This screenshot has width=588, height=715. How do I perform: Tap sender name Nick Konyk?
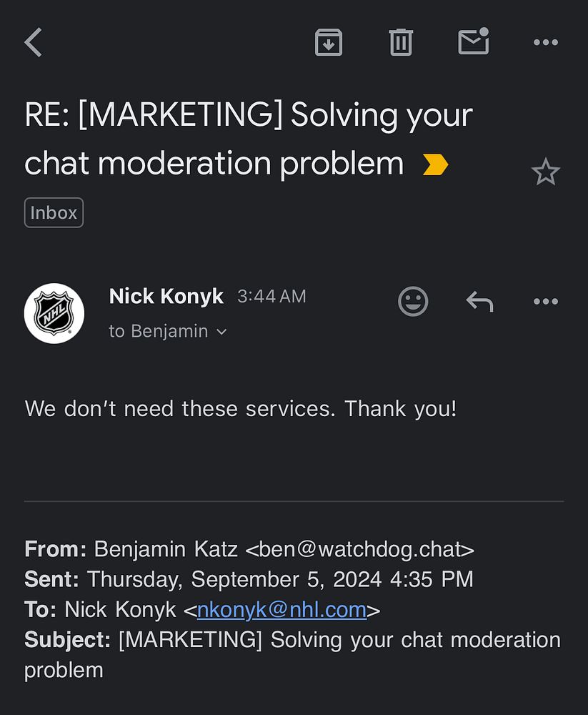tap(166, 296)
